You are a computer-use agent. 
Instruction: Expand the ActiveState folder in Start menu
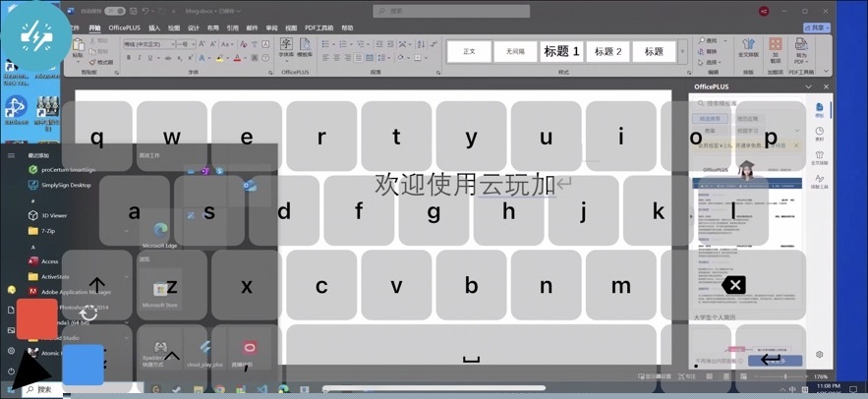[x=55, y=277]
